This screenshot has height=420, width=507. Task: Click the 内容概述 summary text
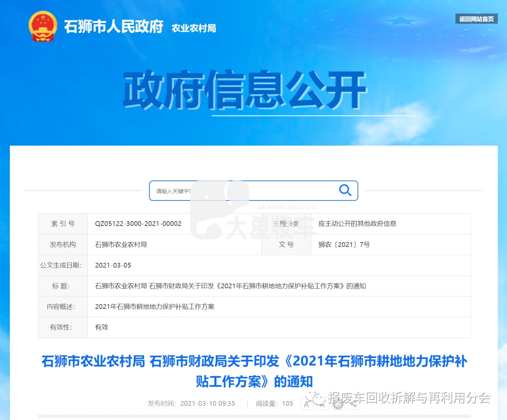[x=154, y=306]
